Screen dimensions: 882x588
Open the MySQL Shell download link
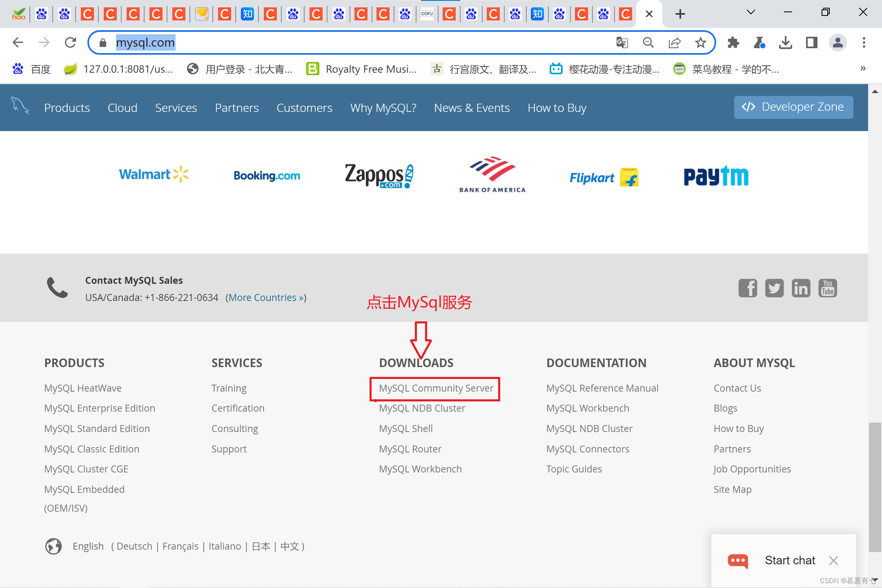coord(406,429)
